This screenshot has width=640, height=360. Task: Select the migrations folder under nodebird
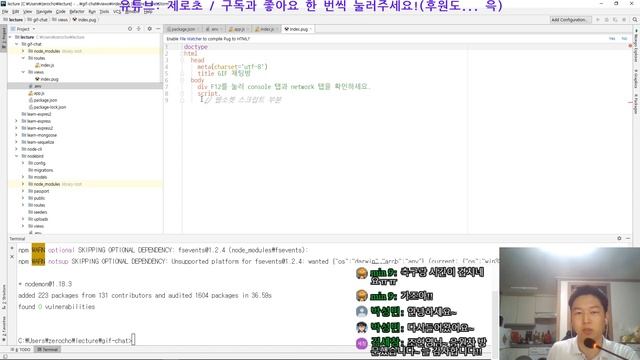41,170
